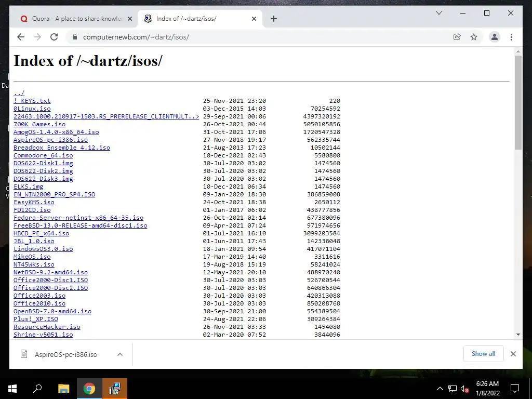This screenshot has height=399, width=532.
Task: Open taskbar search
Action: 37,389
